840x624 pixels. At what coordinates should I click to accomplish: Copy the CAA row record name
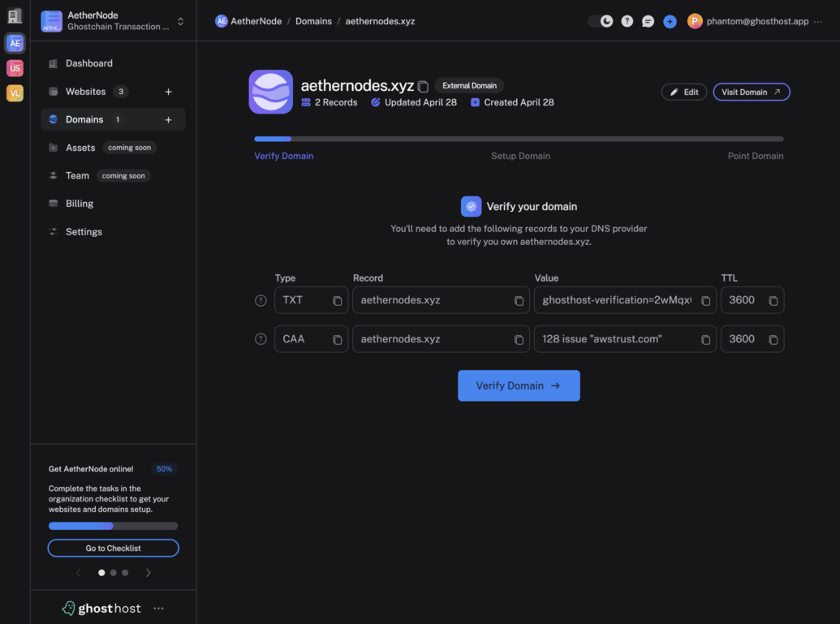pos(519,339)
